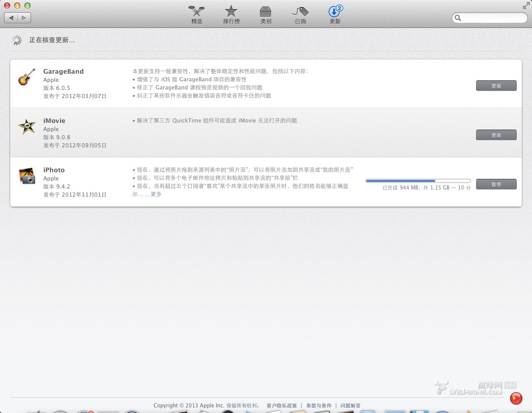
Task: Open the 已购 (Purchased) tab
Action: [300, 15]
